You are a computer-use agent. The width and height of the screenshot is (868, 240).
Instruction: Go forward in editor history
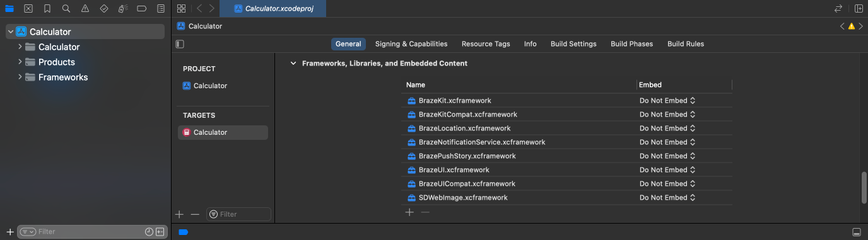pyautogui.click(x=211, y=9)
